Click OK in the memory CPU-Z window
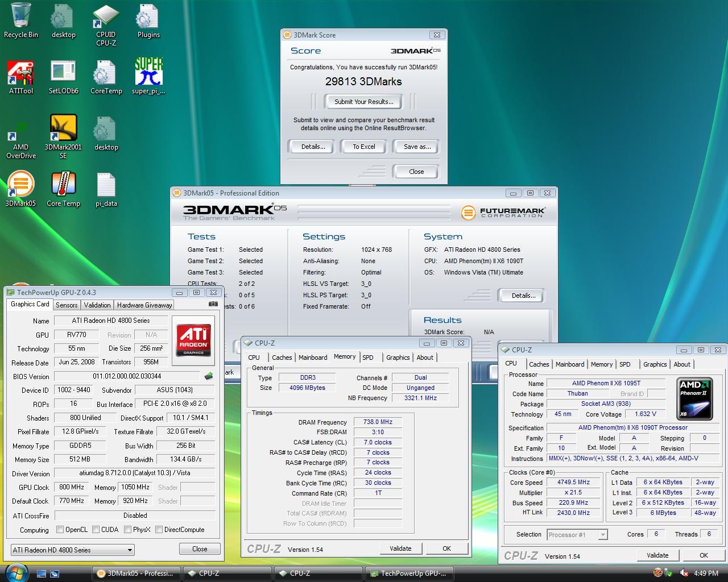This screenshot has height=582, width=728. point(446,548)
